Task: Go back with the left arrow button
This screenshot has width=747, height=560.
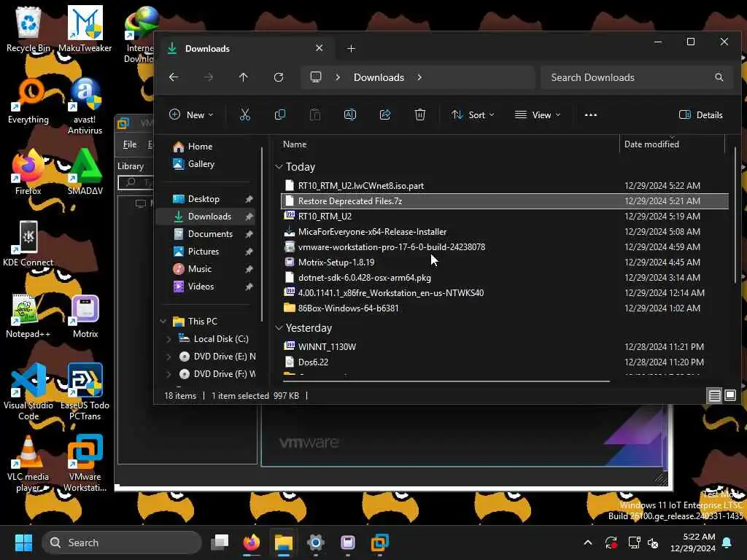Action: point(174,77)
